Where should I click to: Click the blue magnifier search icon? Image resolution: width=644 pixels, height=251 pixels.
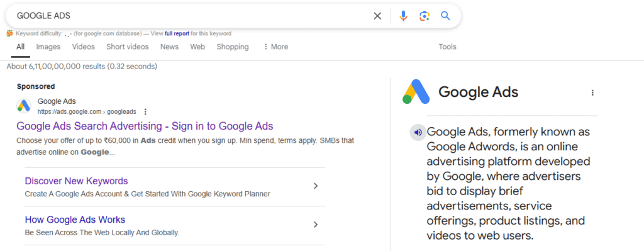[x=446, y=16]
